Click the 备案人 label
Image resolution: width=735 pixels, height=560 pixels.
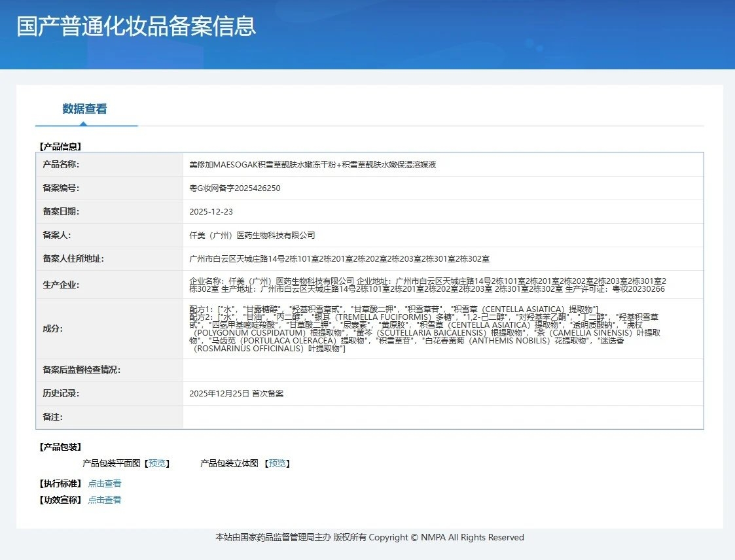click(x=57, y=235)
